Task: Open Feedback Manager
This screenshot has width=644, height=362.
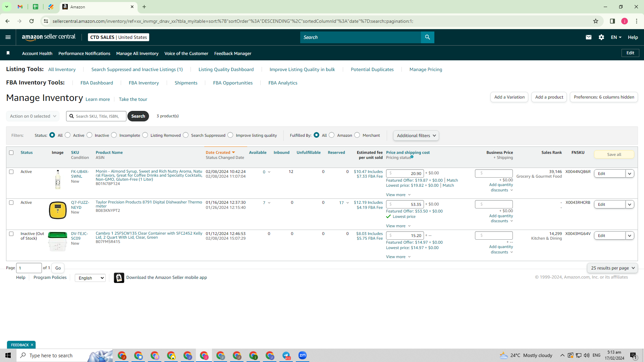Action: 233,53
